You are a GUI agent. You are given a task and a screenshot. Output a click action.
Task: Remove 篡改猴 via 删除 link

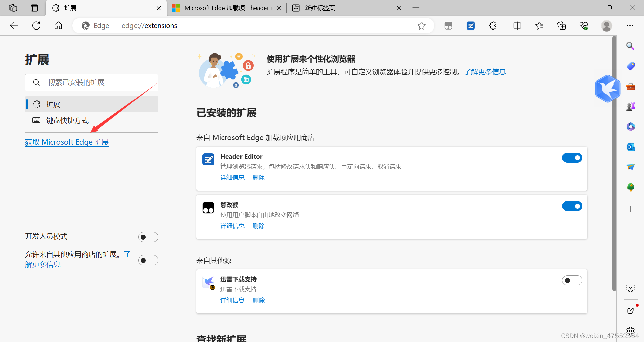point(259,226)
